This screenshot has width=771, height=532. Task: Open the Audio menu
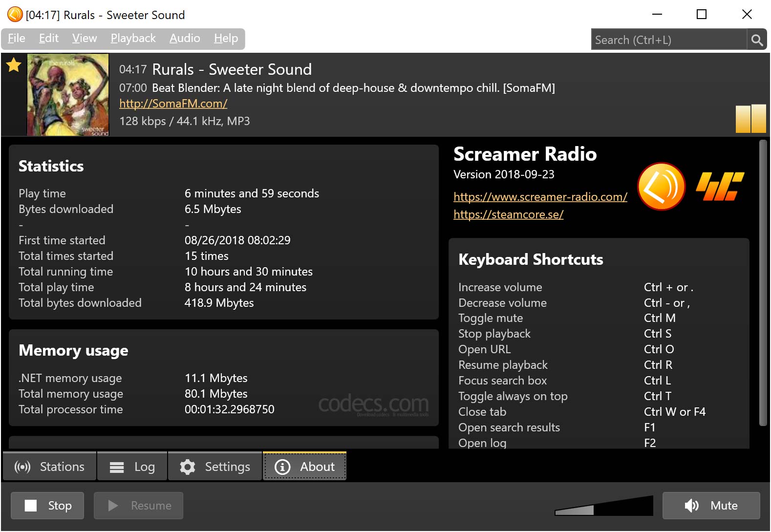(x=185, y=39)
